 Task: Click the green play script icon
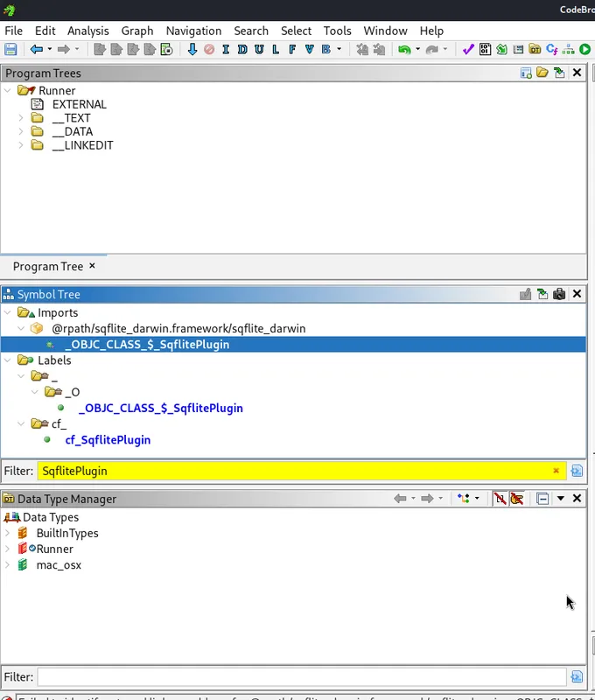coord(584,49)
